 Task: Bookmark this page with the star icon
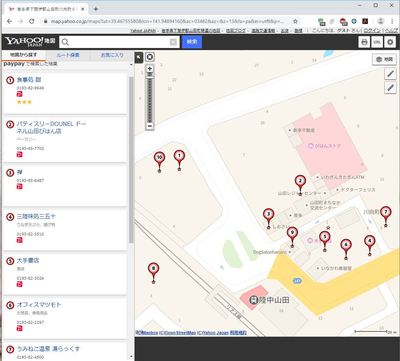[295, 21]
